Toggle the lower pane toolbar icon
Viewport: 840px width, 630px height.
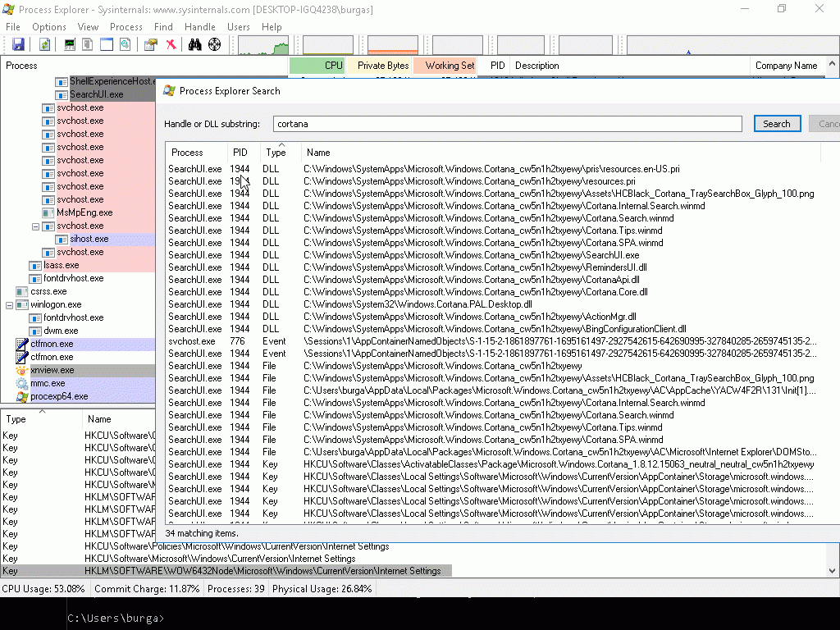[x=107, y=44]
